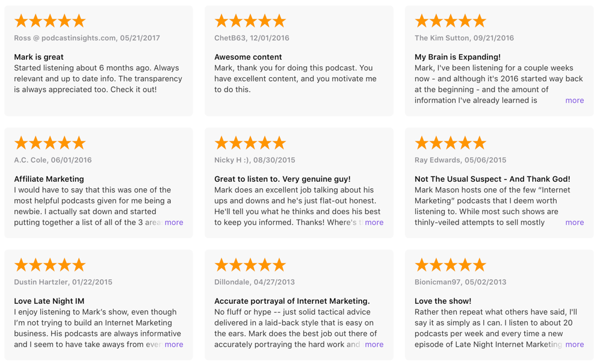Click the five stars on Ray Edwards' review

click(450, 143)
